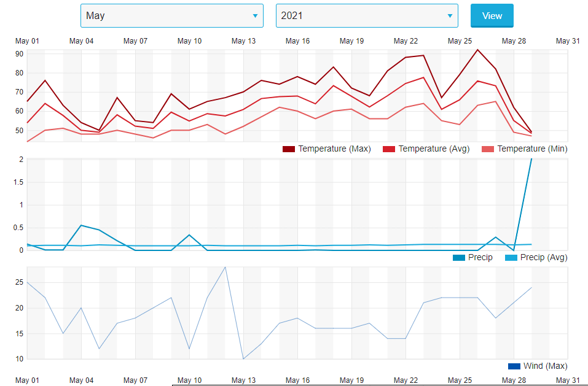
Task: Click the Temperature (Max) legend color swatch
Action: pyautogui.click(x=289, y=149)
